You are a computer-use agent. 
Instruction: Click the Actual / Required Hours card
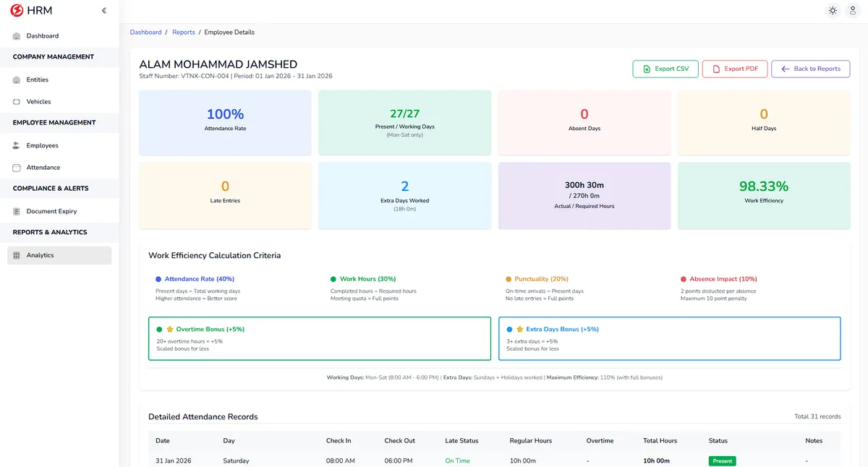pyautogui.click(x=584, y=195)
